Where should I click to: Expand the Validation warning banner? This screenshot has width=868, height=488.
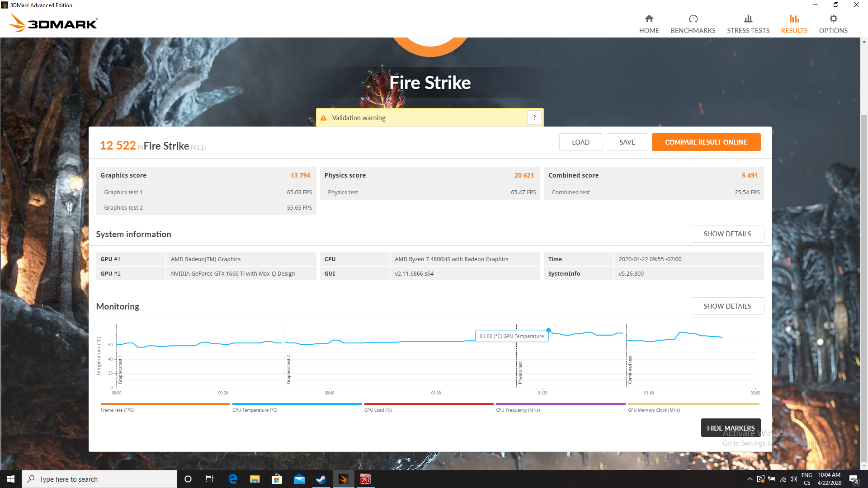[429, 117]
